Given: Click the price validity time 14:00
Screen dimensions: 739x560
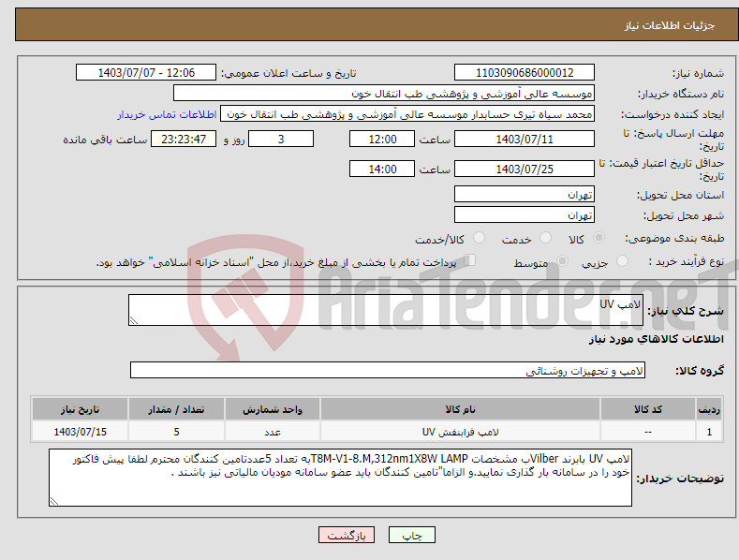Looking at the screenshot, I should click(382, 169).
